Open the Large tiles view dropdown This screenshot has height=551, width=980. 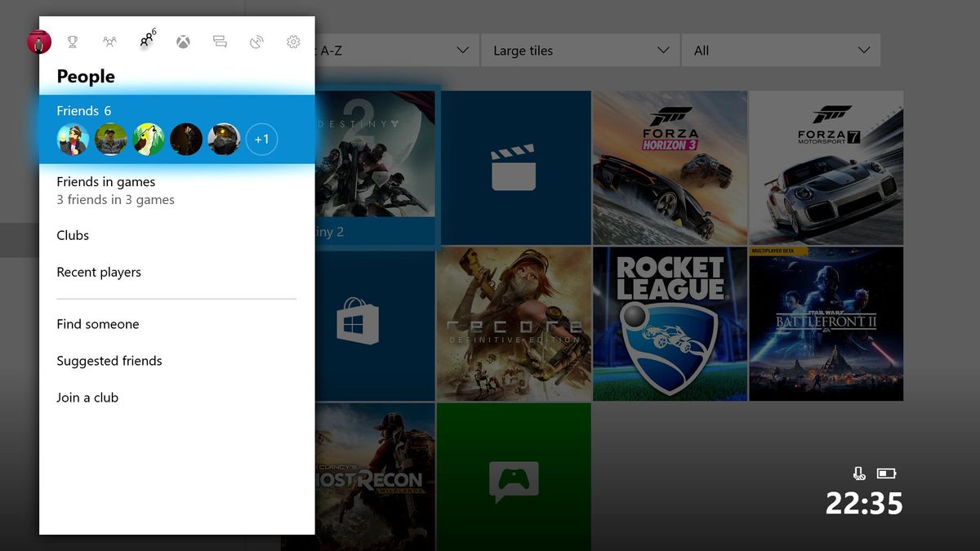click(580, 50)
